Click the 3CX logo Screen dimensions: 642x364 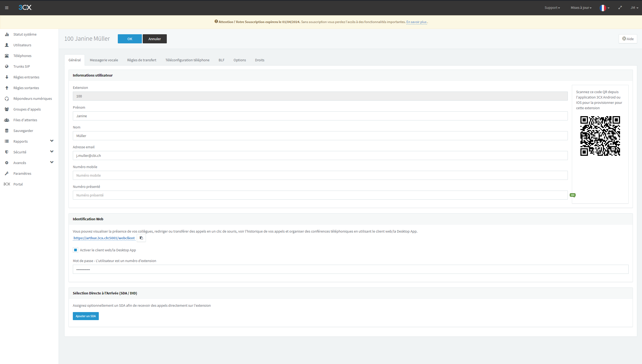tap(25, 7)
